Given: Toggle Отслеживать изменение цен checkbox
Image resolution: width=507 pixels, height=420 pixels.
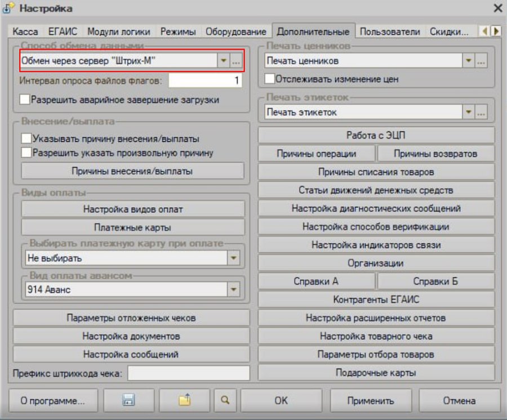Looking at the screenshot, I should pos(269,79).
